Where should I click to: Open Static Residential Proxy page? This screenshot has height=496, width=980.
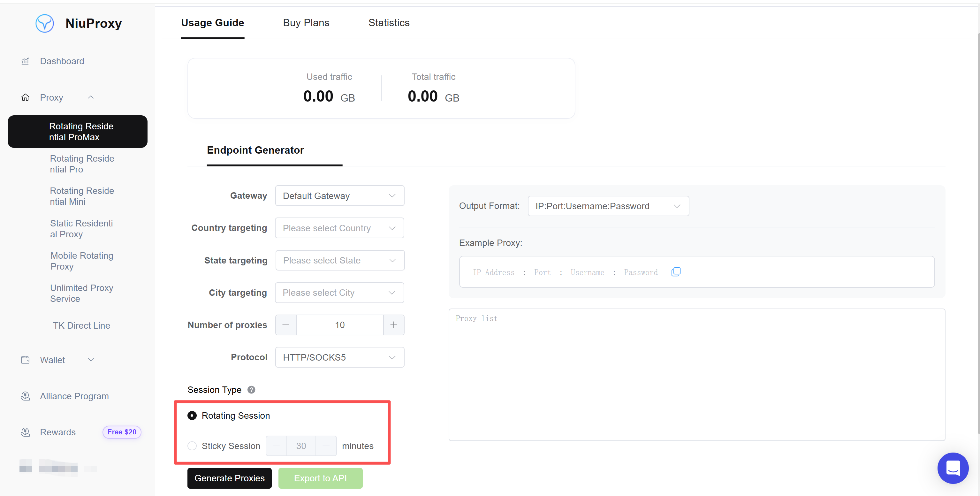81,229
